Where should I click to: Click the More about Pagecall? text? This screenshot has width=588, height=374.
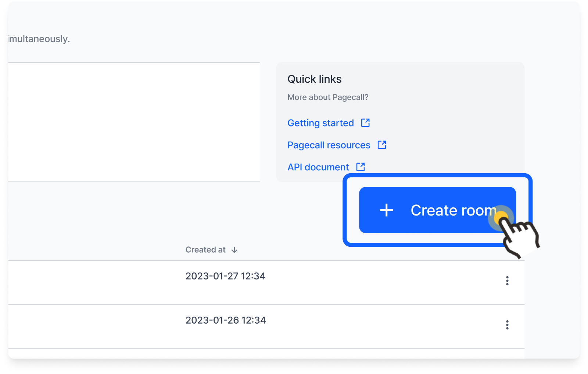tap(328, 97)
